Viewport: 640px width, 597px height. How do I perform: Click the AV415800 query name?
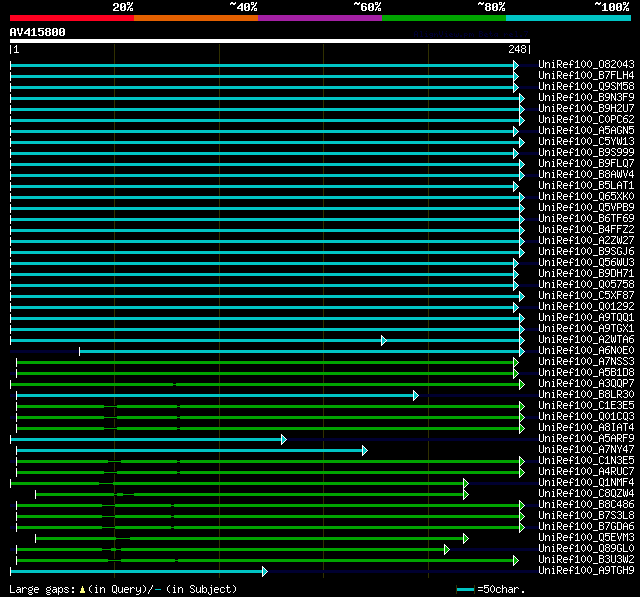38,32
